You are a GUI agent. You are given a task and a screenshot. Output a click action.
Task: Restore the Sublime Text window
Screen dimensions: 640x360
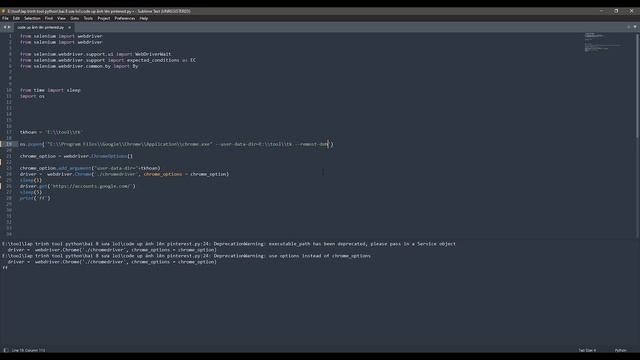616,11
